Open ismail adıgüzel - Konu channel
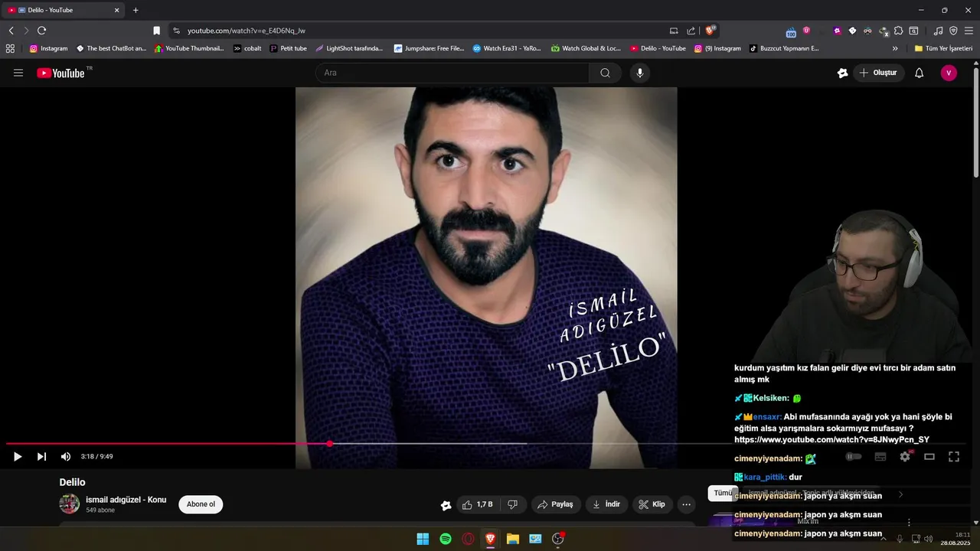This screenshot has width=980, height=551. [126, 500]
